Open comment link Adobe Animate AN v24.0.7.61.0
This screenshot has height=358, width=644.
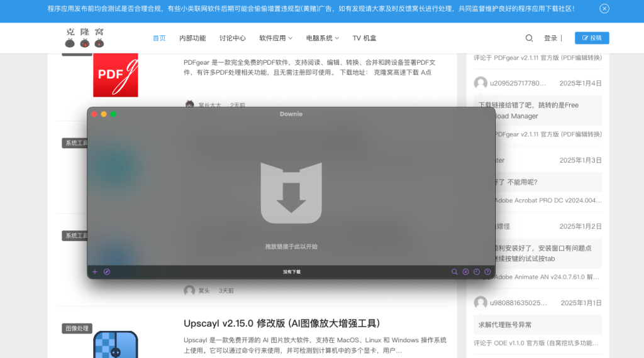[547, 277]
